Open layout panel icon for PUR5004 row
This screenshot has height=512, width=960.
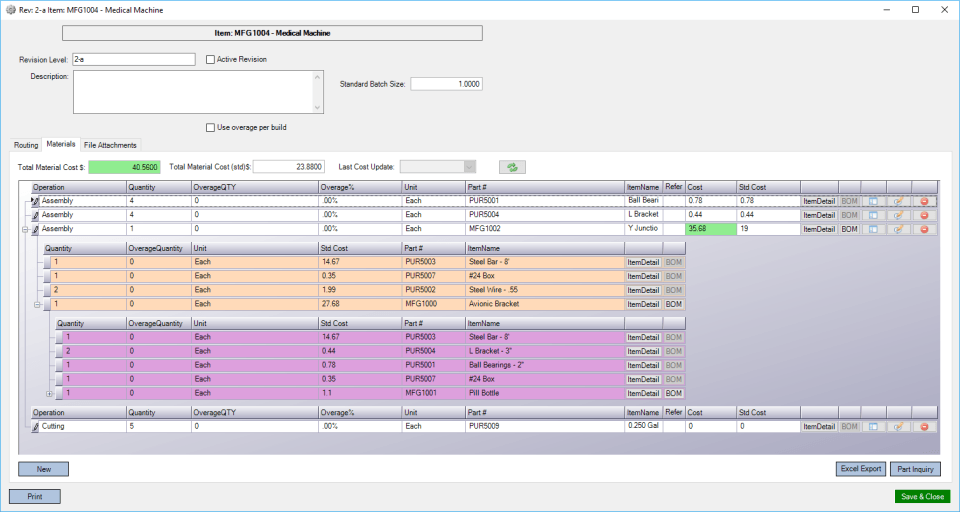coord(874,215)
